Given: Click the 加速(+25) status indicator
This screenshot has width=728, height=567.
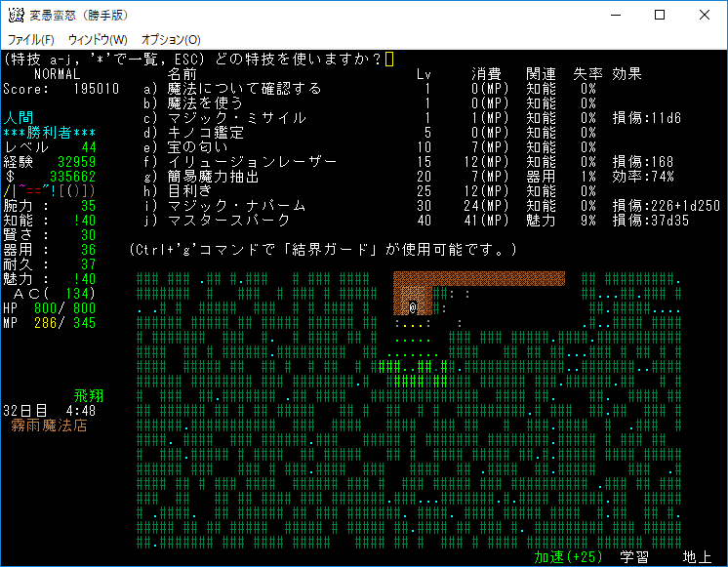Looking at the screenshot, I should 569,557.
